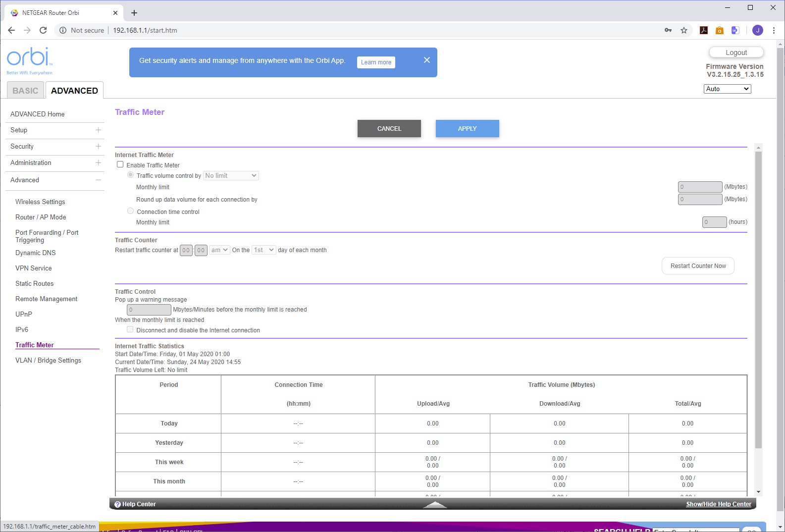This screenshot has width=785, height=532.
Task: Open the Chrome profile avatar
Action: [757, 30]
